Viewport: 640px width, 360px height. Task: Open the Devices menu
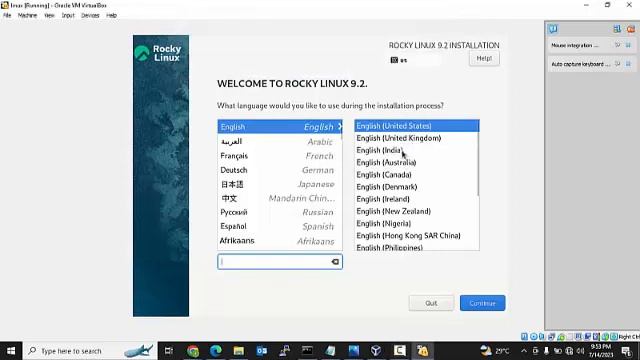(90, 15)
